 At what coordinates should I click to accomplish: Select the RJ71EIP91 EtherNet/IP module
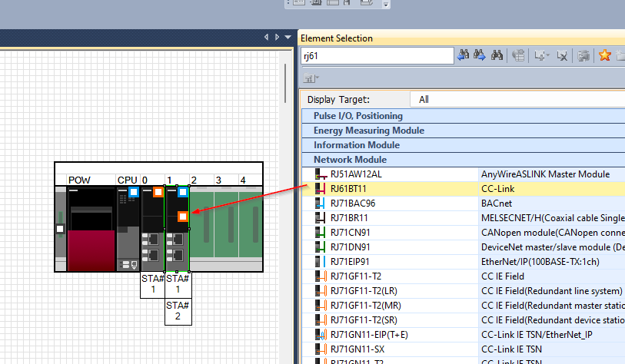[x=463, y=262]
